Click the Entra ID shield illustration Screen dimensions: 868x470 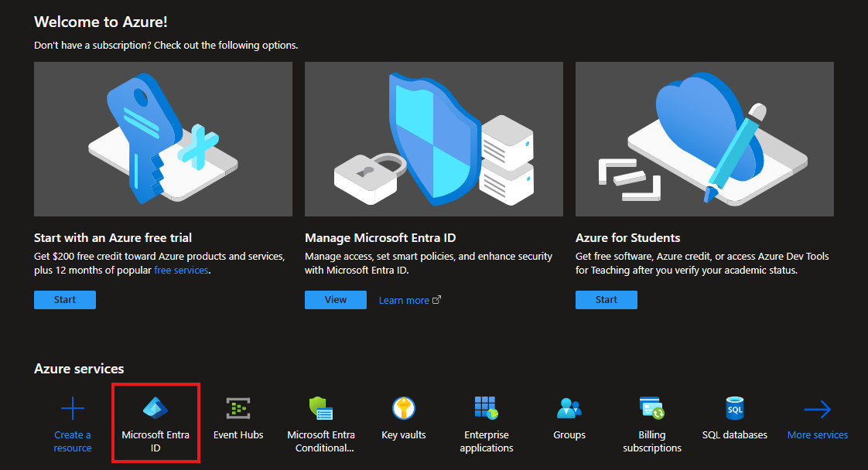pos(434,139)
